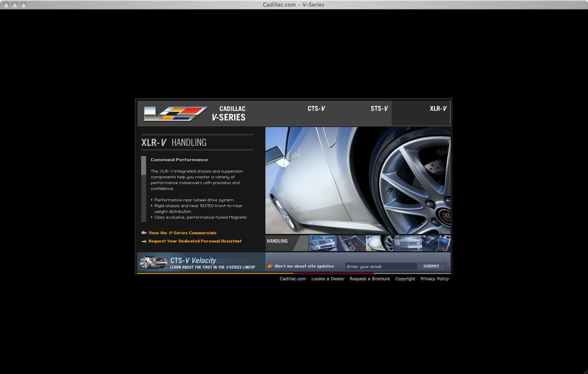Click the large wheel handling image
588x374 pixels.
(358, 180)
